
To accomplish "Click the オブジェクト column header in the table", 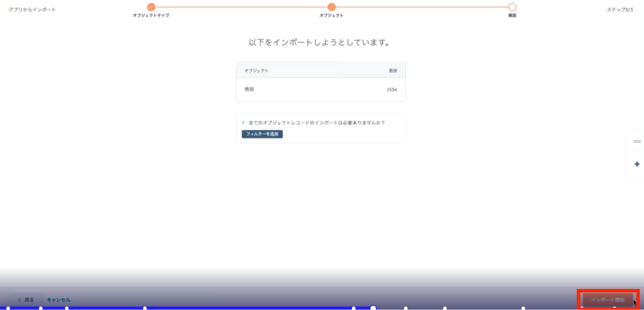I will tap(256, 70).
